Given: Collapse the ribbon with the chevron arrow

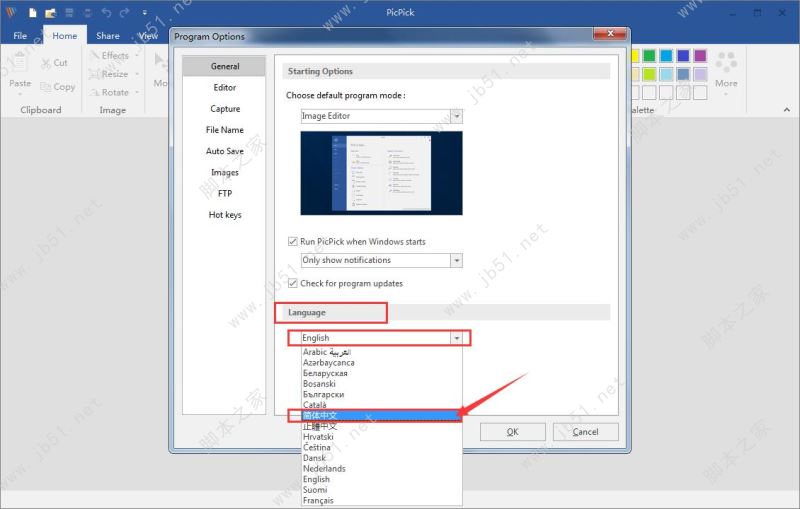Looking at the screenshot, I should coord(786,110).
